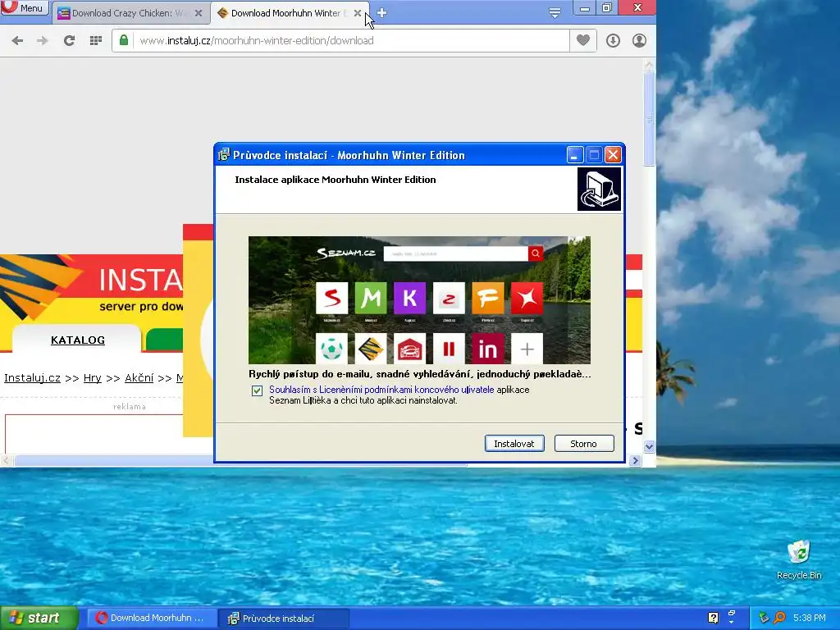Reload the current page

click(69, 41)
